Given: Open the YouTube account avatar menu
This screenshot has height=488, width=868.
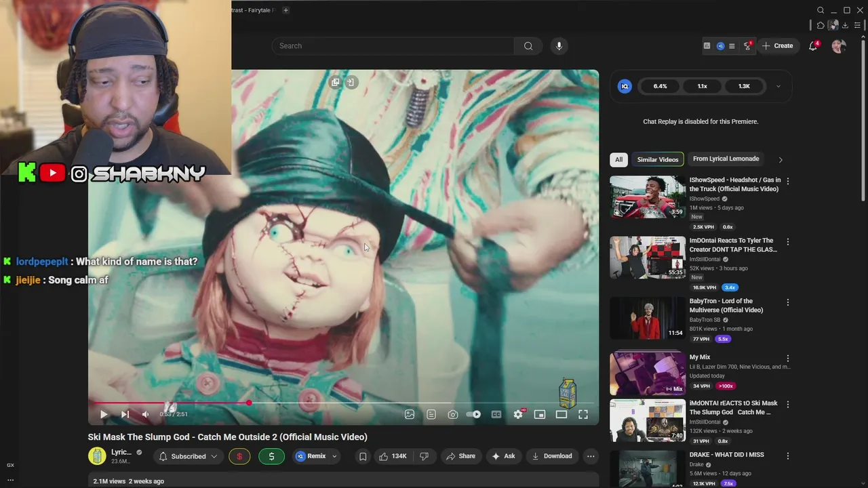Looking at the screenshot, I should [839, 46].
